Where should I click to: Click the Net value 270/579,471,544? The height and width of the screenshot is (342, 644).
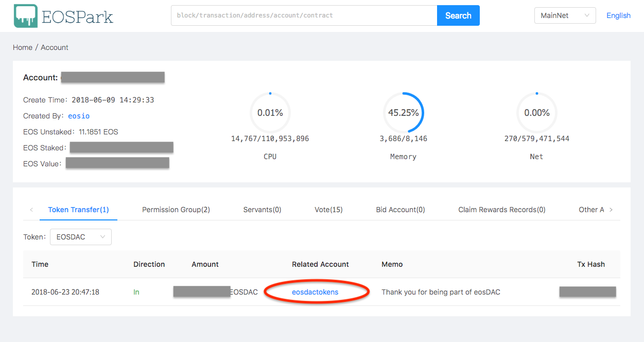point(537,139)
